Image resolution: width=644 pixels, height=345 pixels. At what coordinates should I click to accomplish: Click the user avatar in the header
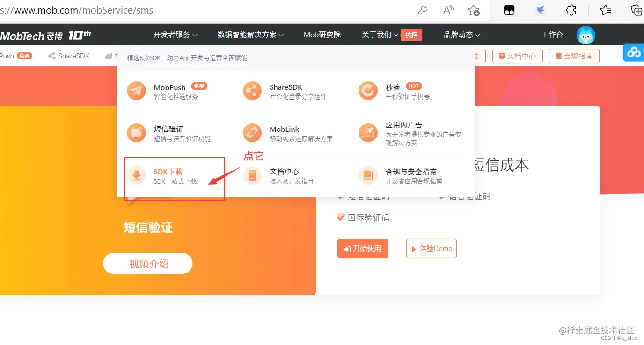point(586,35)
